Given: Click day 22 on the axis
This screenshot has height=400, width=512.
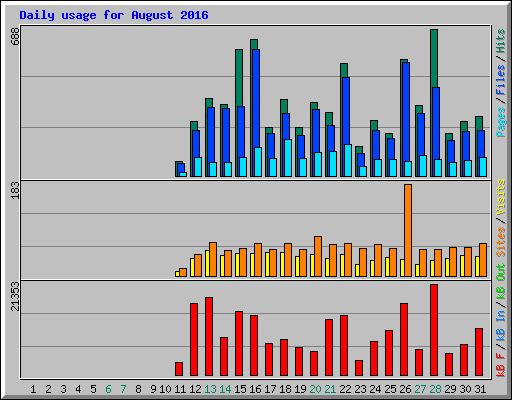Looking at the screenshot, I should (x=345, y=389).
